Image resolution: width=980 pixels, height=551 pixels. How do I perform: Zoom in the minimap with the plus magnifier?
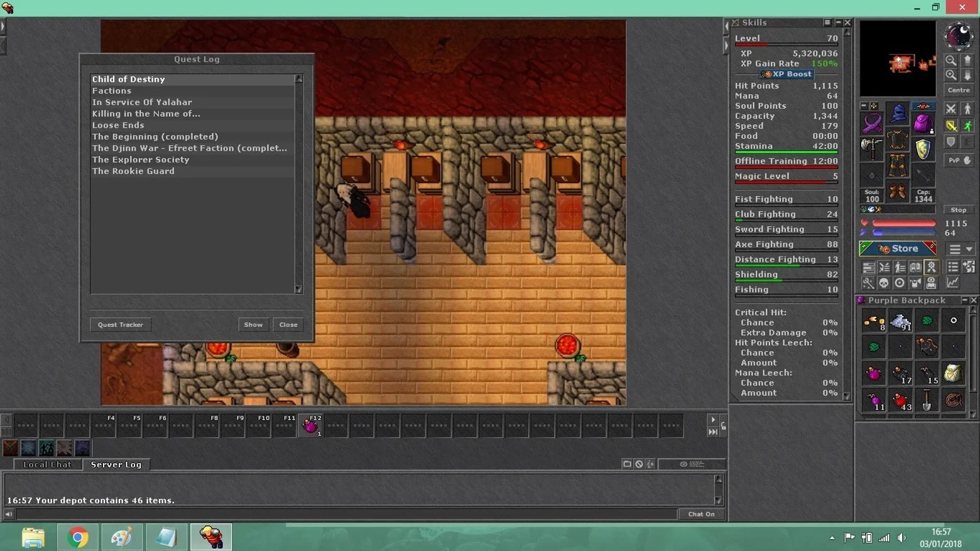click(951, 75)
